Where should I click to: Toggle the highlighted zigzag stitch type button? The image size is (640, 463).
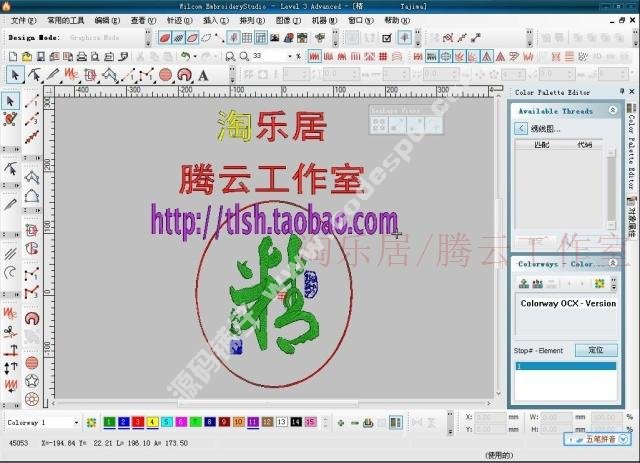[x=314, y=56]
